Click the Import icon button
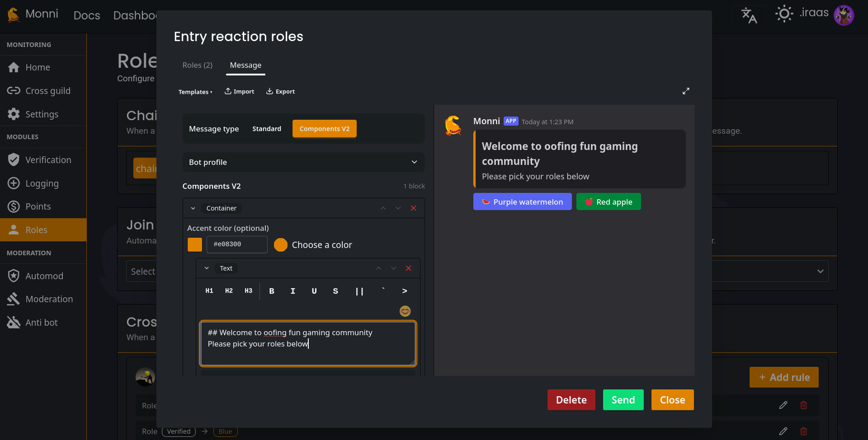 point(240,92)
